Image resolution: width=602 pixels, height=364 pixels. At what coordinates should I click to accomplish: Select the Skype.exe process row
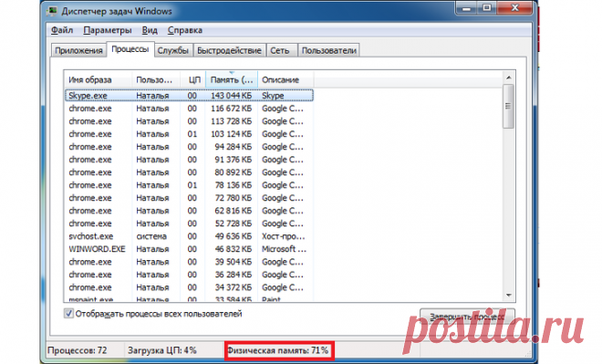[190, 95]
